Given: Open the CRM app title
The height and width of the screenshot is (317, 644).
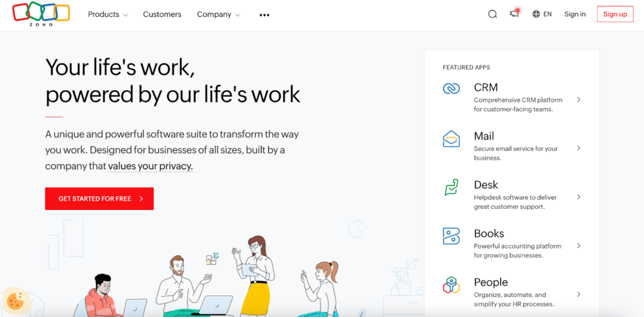Looking at the screenshot, I should tap(486, 87).
